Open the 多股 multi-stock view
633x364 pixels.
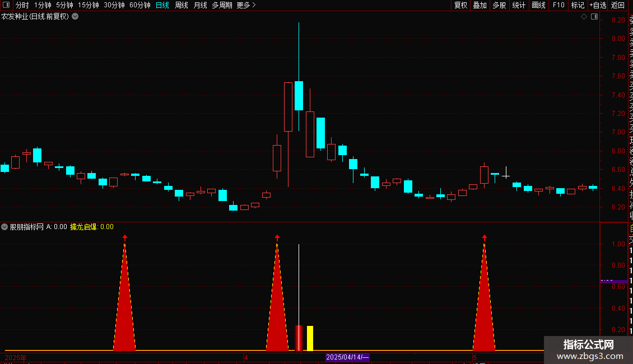pos(499,5)
